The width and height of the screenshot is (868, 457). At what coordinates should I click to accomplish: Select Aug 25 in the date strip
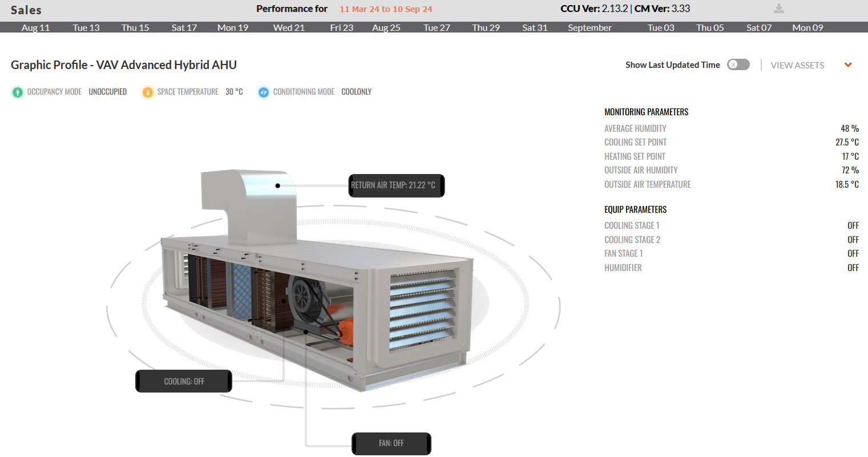[386, 27]
